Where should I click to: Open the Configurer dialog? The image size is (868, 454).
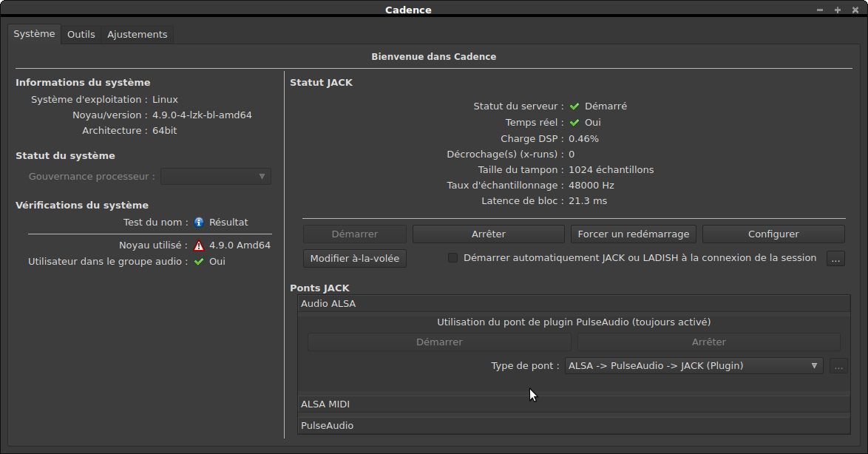click(x=773, y=234)
